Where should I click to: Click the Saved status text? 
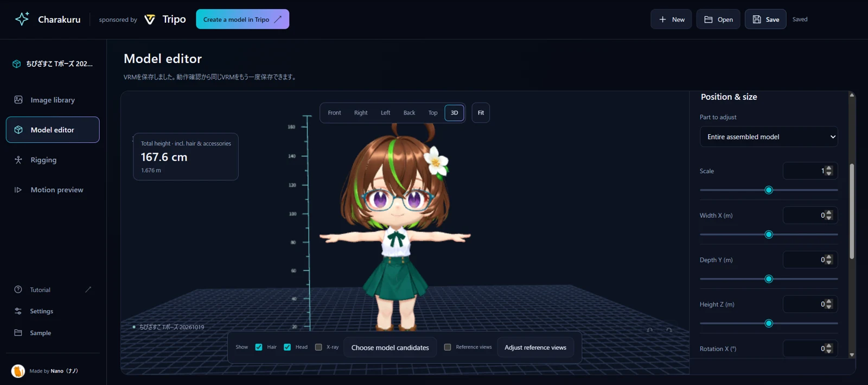coord(800,19)
